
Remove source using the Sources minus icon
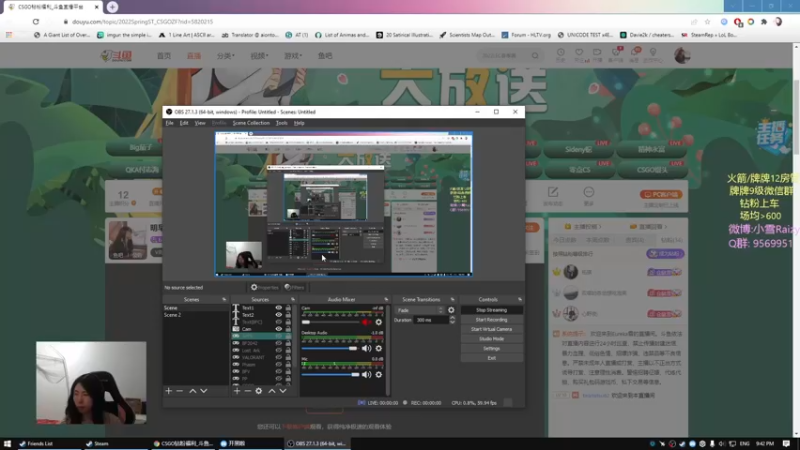247,391
